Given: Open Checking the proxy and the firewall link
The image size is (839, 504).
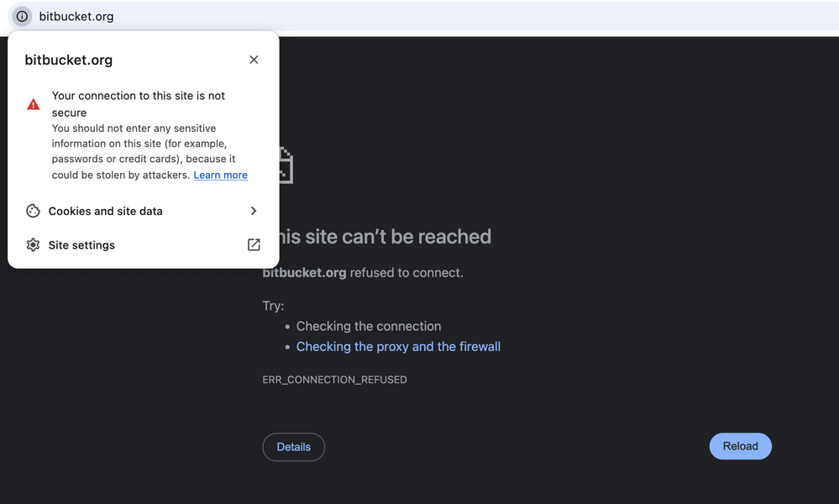Looking at the screenshot, I should click(x=398, y=347).
